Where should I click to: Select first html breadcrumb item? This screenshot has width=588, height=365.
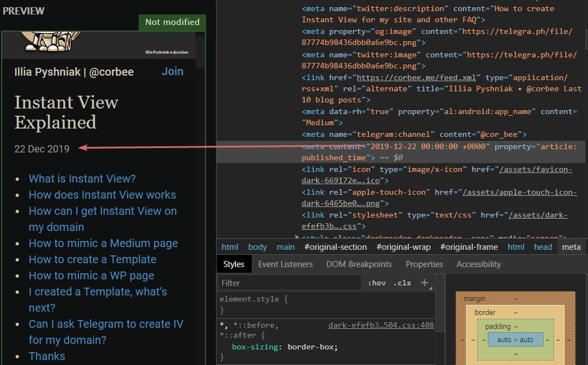(230, 247)
